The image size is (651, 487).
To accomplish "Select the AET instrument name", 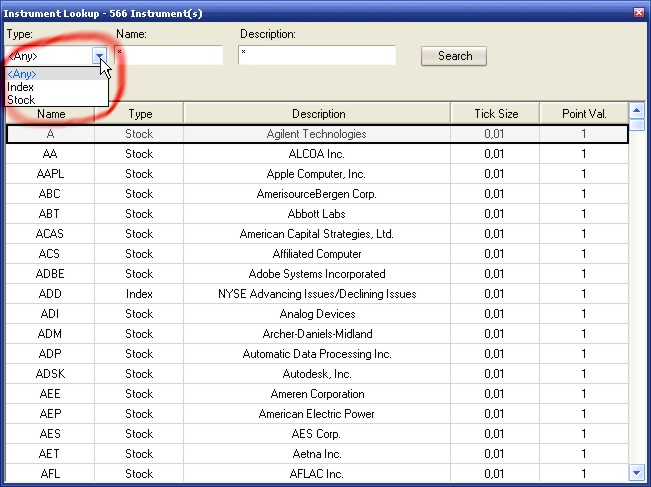I will click(x=49, y=453).
